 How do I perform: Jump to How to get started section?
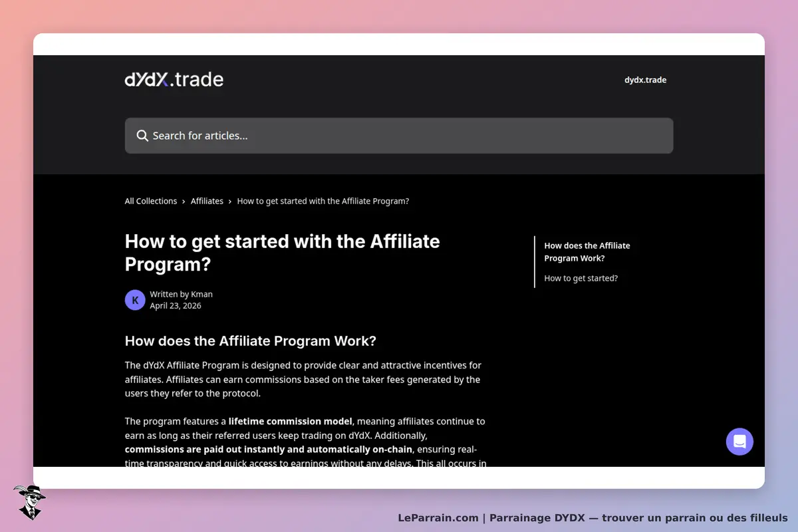click(581, 278)
